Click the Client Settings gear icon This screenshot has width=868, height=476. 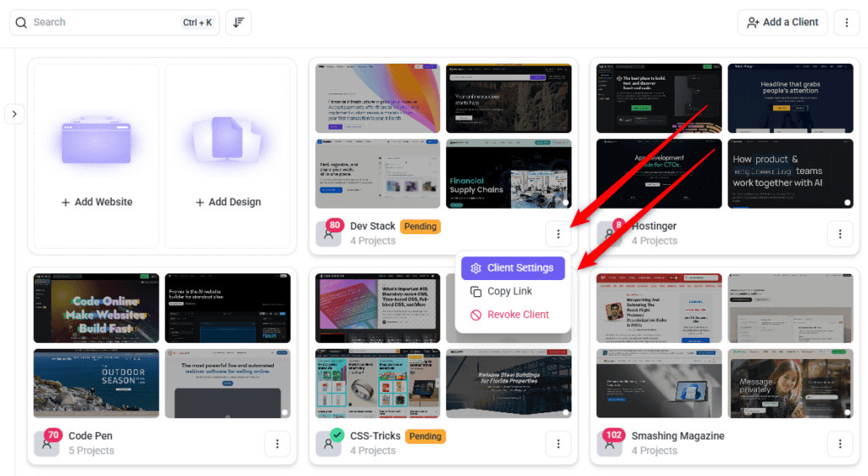476,268
